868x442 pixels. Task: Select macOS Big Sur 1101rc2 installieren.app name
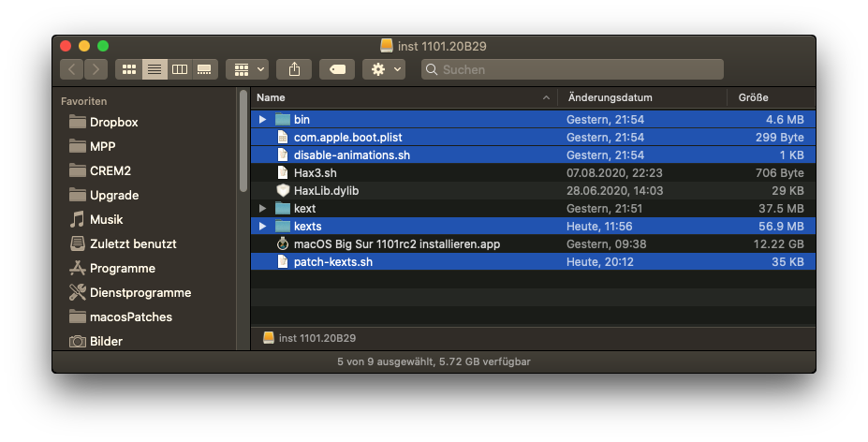click(397, 243)
